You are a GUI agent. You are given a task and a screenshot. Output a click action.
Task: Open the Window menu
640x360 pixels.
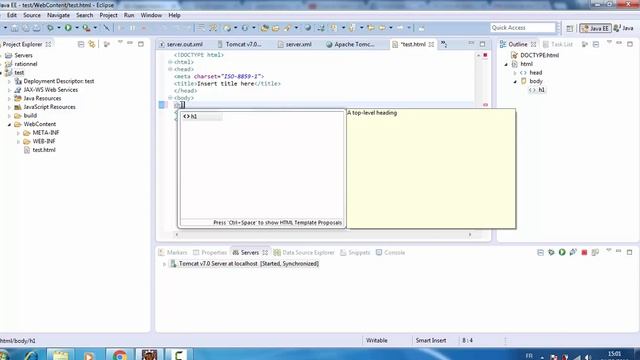[151, 15]
